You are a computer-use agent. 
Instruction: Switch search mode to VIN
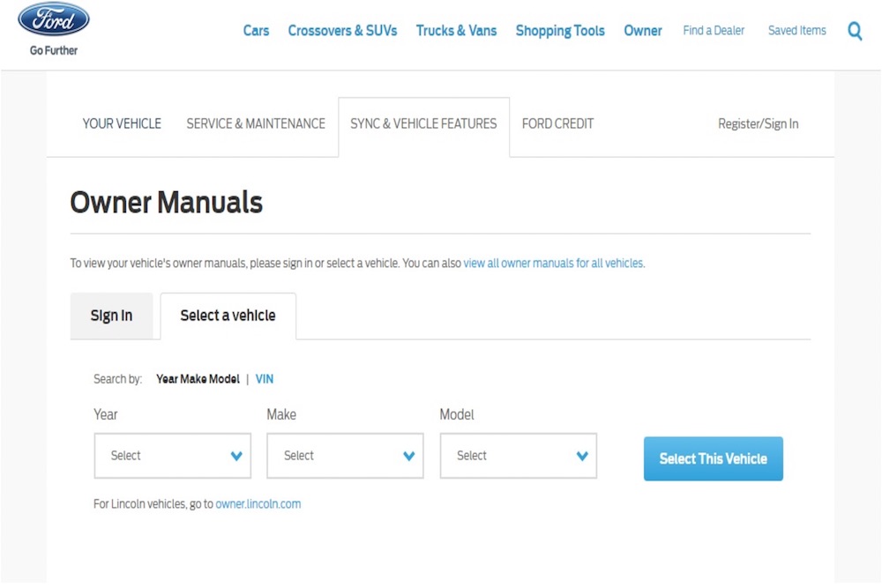265,378
